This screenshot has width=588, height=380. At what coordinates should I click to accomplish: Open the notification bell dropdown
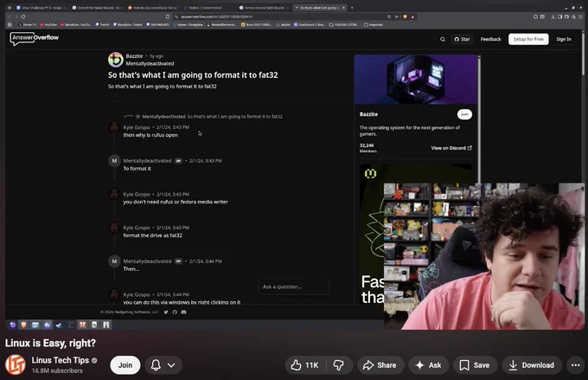click(163, 365)
